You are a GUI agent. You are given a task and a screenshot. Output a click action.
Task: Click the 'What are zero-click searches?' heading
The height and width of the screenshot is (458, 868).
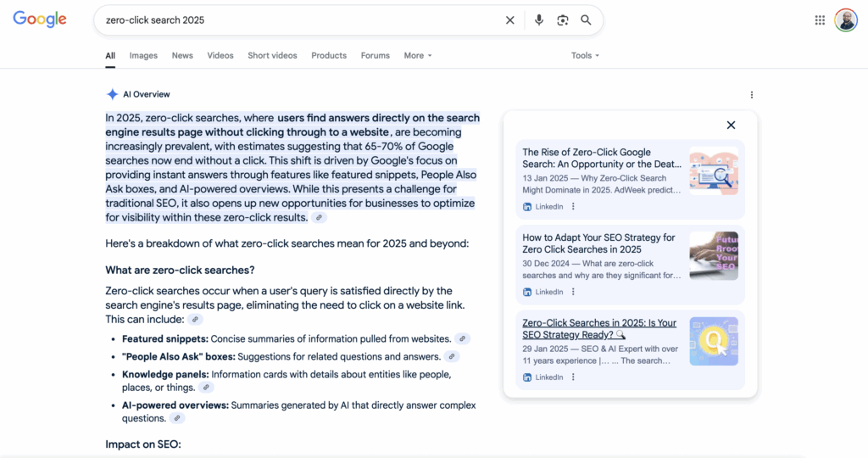click(180, 271)
